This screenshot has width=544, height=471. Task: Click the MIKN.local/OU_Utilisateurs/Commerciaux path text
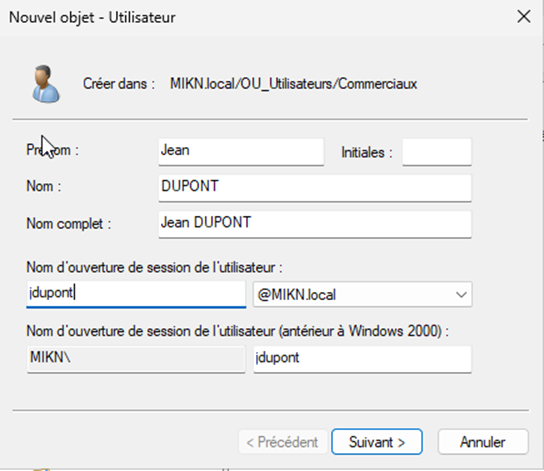point(294,84)
